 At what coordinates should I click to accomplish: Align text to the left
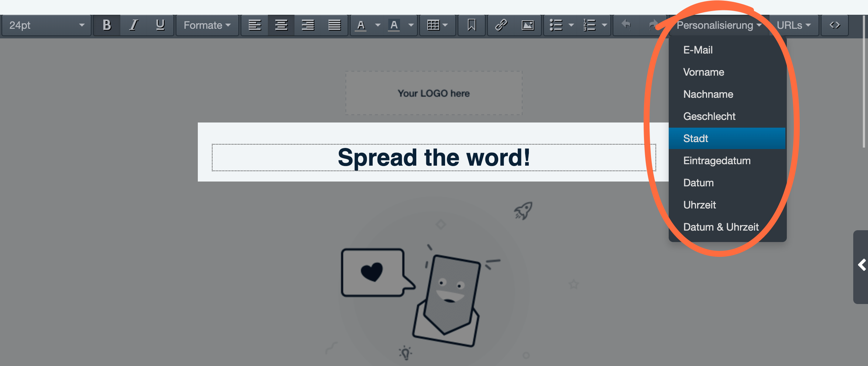click(255, 25)
